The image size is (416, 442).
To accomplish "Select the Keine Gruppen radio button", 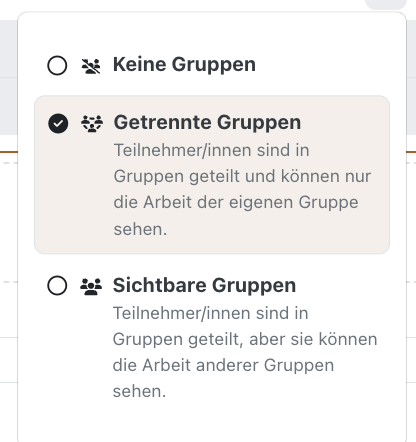I will click(57, 65).
